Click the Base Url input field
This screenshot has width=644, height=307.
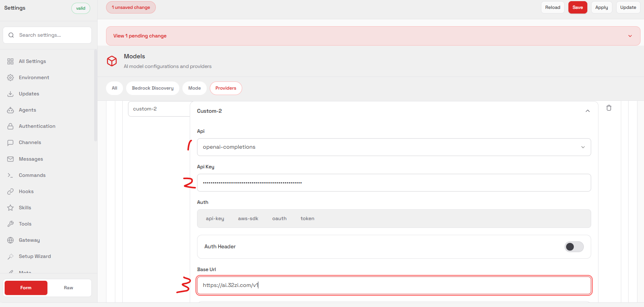(x=394, y=285)
